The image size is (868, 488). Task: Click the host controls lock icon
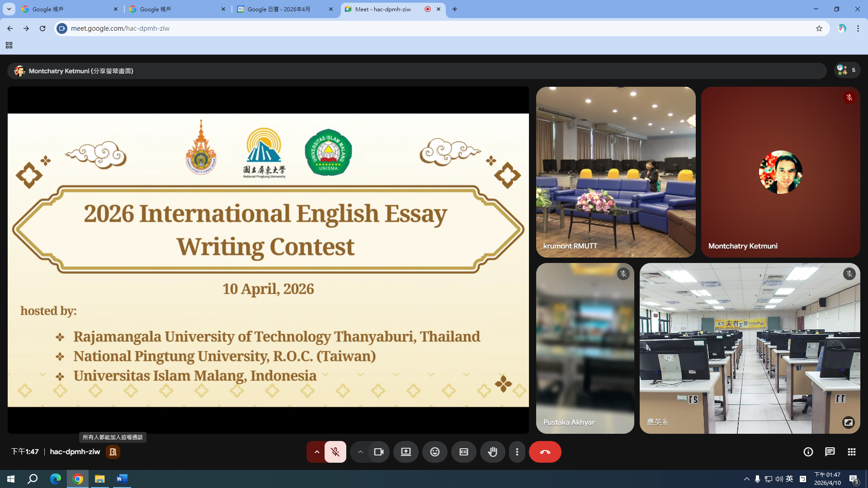pyautogui.click(x=113, y=452)
